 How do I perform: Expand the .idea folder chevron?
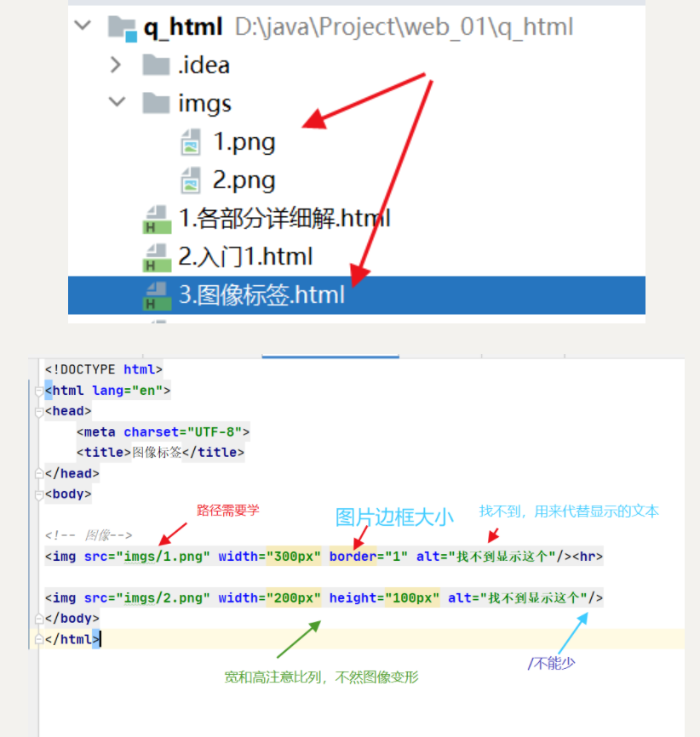pos(115,65)
